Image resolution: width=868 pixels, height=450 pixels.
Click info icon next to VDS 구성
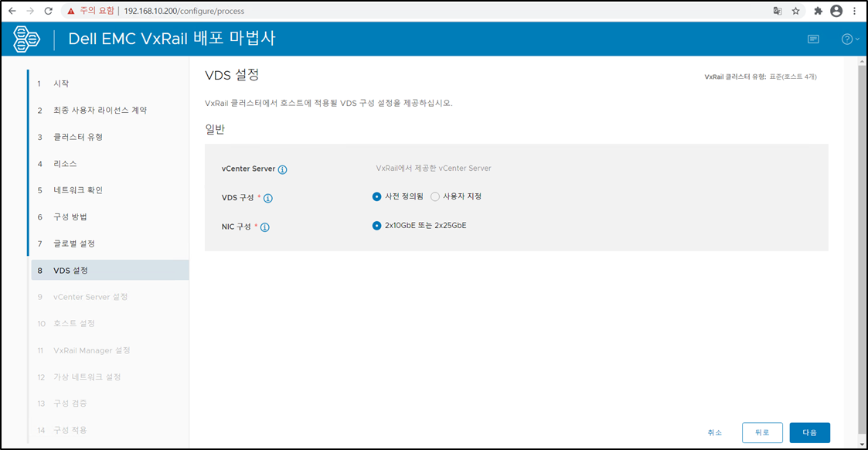pyautogui.click(x=268, y=198)
